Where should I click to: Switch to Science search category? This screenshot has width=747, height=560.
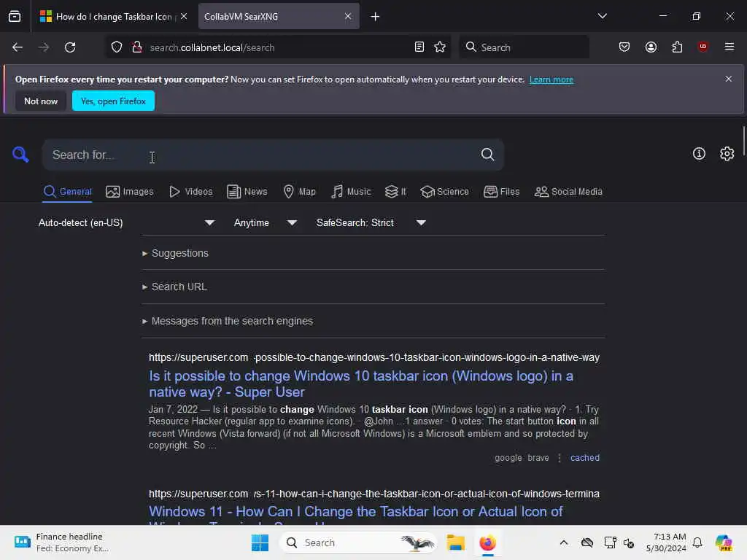pyautogui.click(x=444, y=192)
